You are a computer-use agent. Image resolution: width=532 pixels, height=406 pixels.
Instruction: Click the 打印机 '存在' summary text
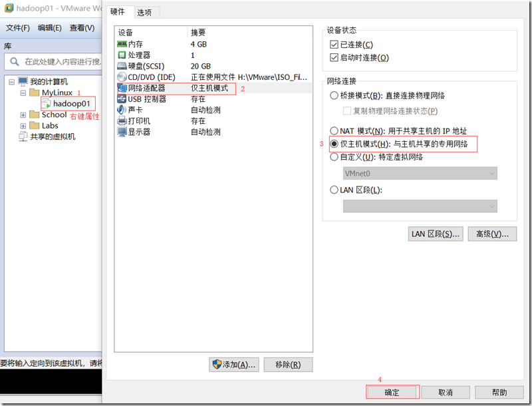198,121
